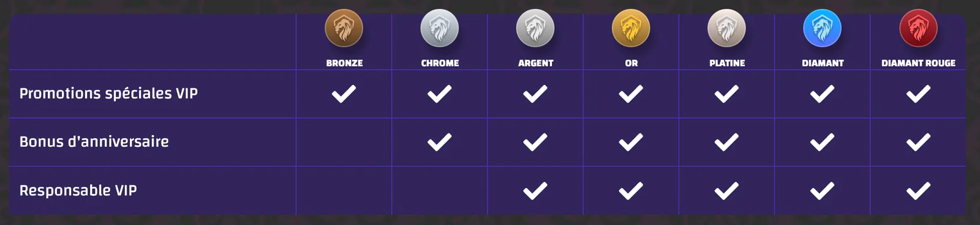Click Or checkmark in Bonus d'anniversaire row

tap(631, 142)
